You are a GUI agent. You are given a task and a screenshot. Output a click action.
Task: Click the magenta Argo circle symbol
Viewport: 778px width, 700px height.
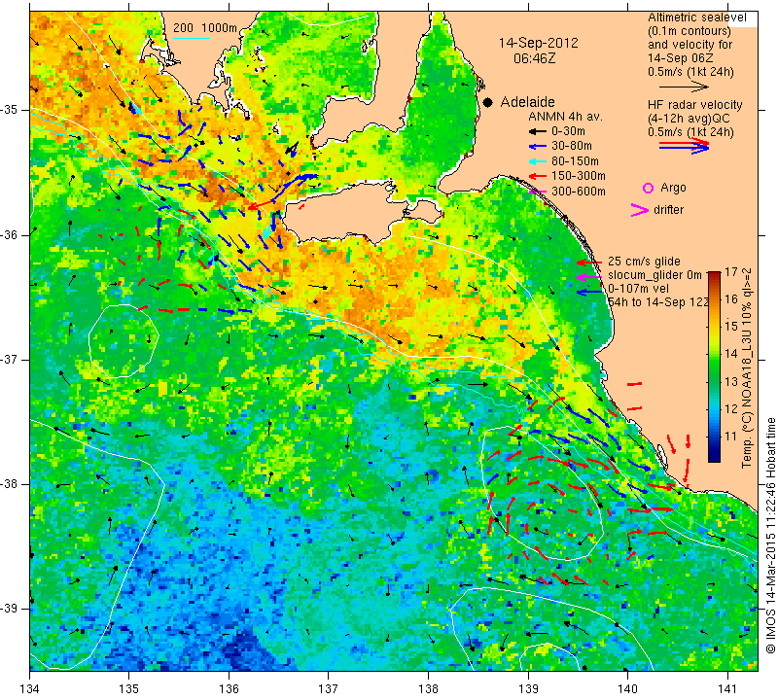click(648, 188)
